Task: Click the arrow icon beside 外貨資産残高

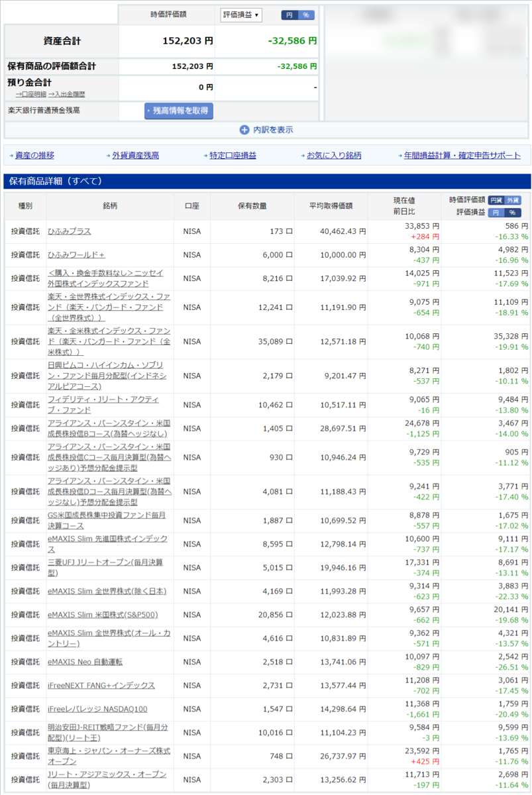Action: tap(108, 154)
